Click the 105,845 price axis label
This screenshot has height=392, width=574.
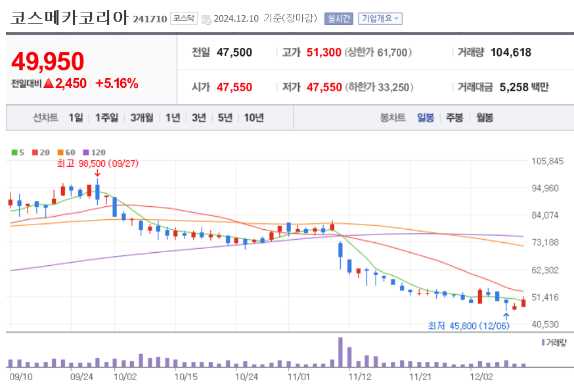[547, 161]
